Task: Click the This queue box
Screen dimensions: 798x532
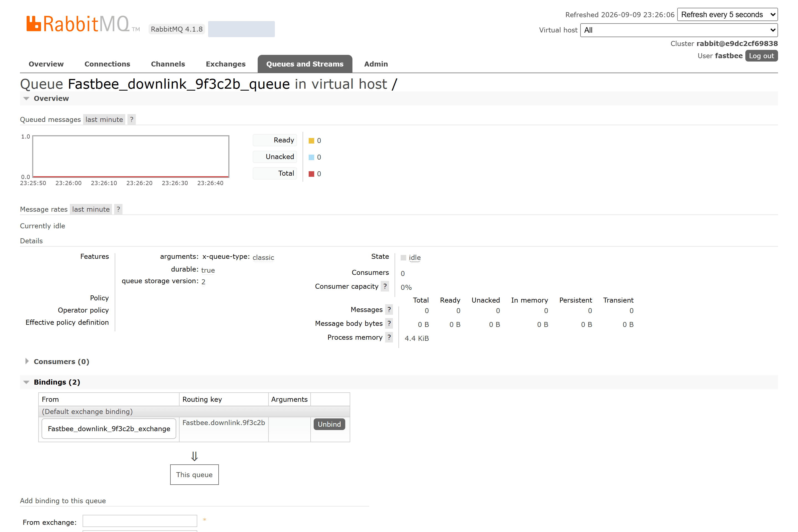Action: (195, 475)
